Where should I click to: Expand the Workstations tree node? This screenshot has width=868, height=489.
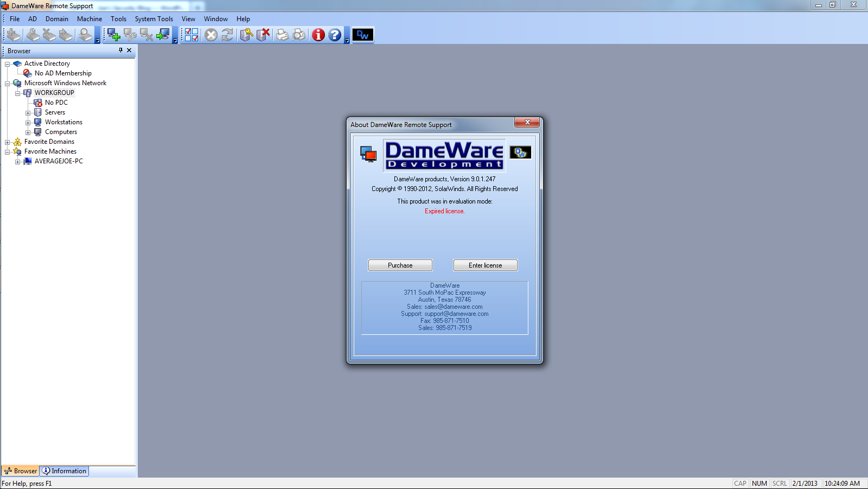click(x=28, y=123)
